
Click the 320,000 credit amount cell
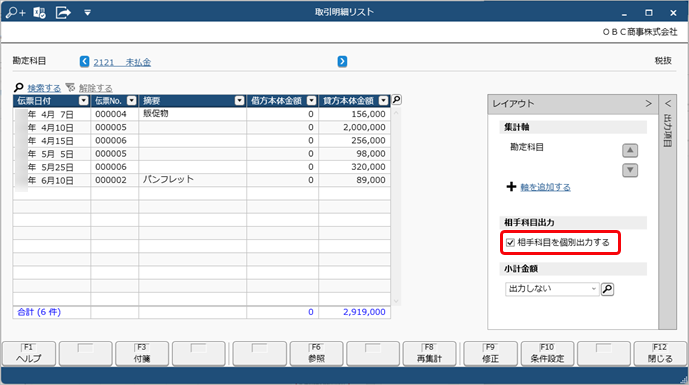click(355, 167)
